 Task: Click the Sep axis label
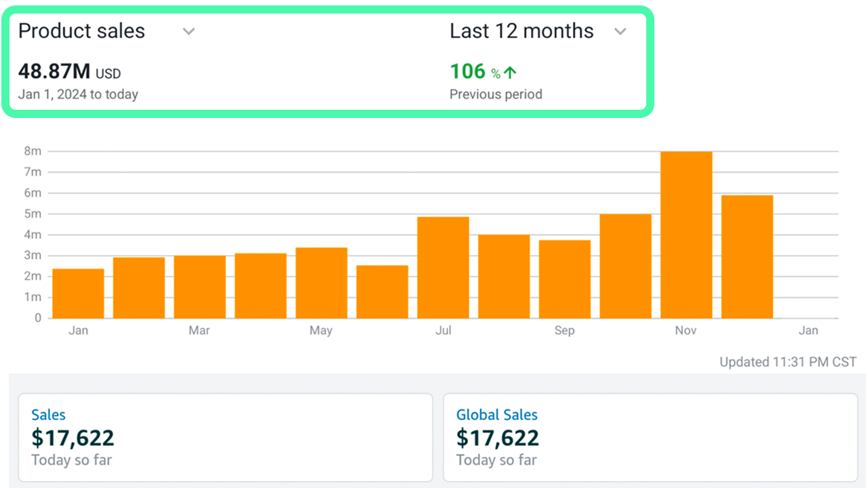tap(564, 330)
